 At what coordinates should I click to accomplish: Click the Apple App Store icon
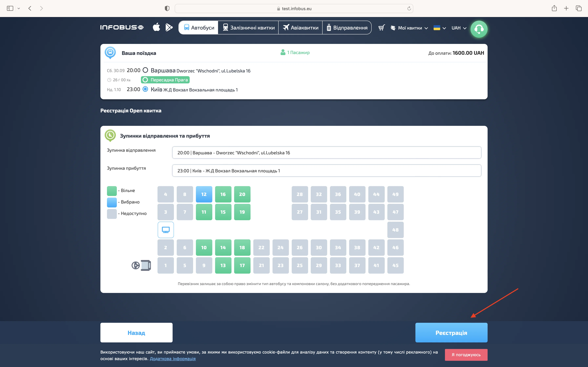[156, 27]
